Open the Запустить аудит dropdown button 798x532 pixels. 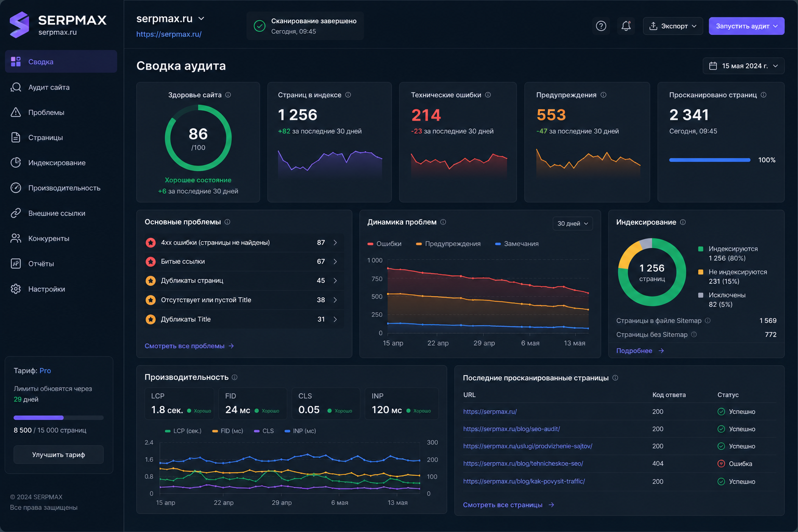[747, 26]
